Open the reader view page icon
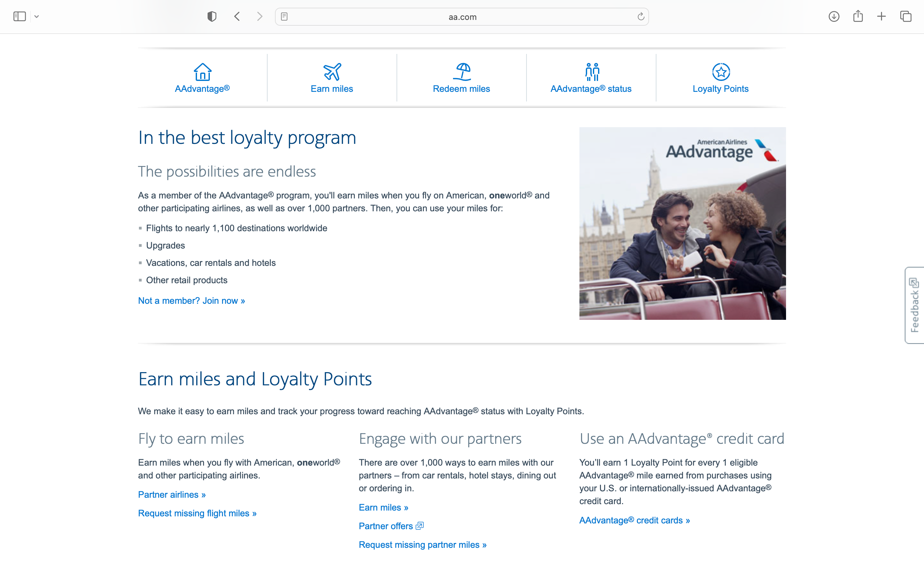The height and width of the screenshot is (578, 924). pos(284,16)
